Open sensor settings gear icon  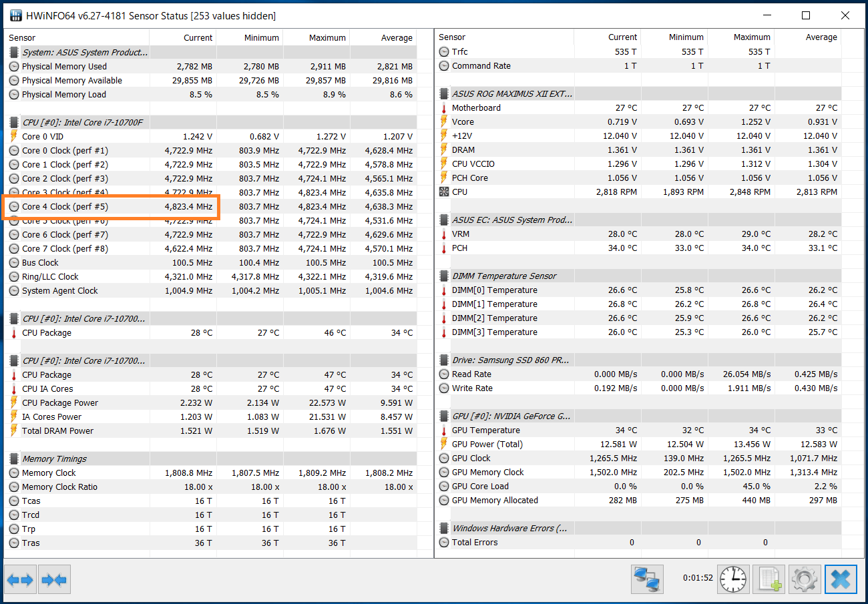coord(805,579)
